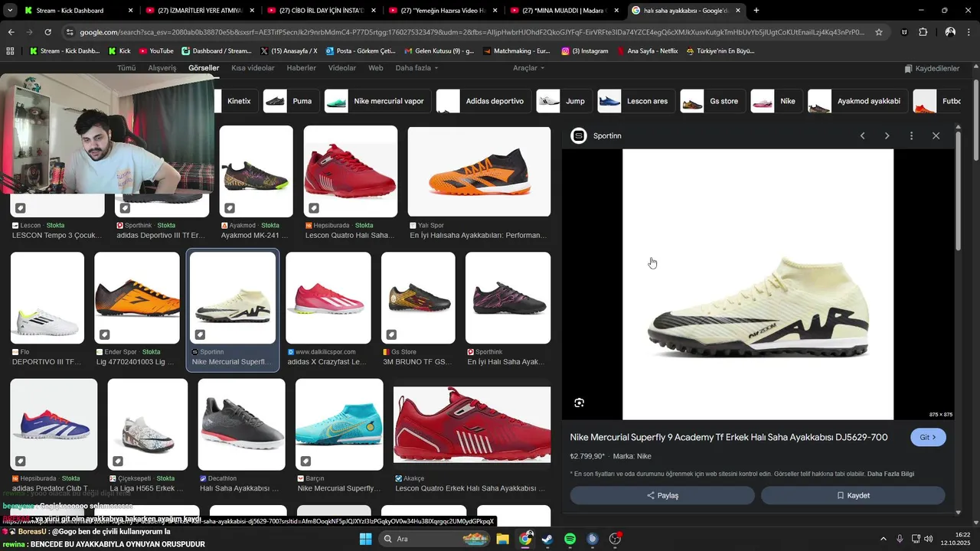Go back with the browser back arrow

11,32
